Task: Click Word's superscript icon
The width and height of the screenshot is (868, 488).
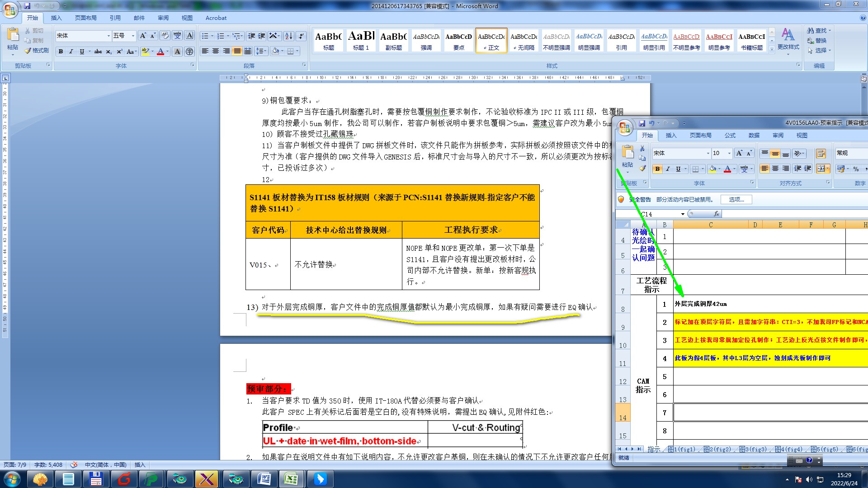Action: point(119,52)
